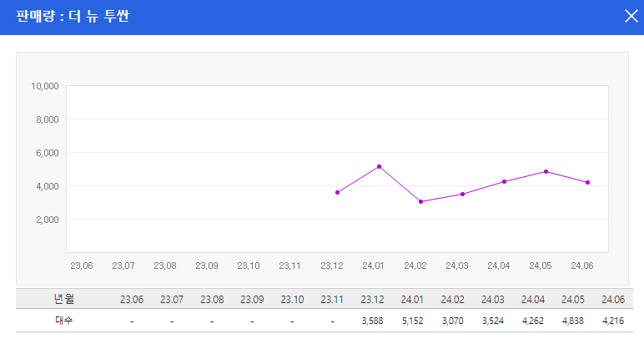Viewport: 644px width, 339px height.
Task: Select the 5,152 cell in table
Action: click(412, 321)
